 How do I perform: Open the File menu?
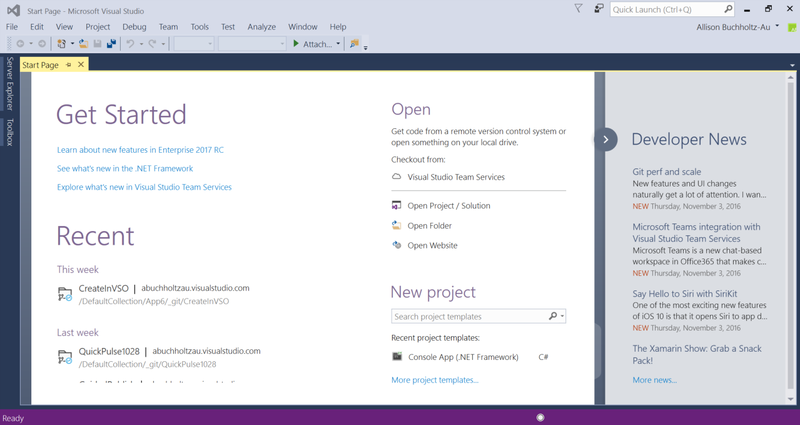(x=12, y=27)
